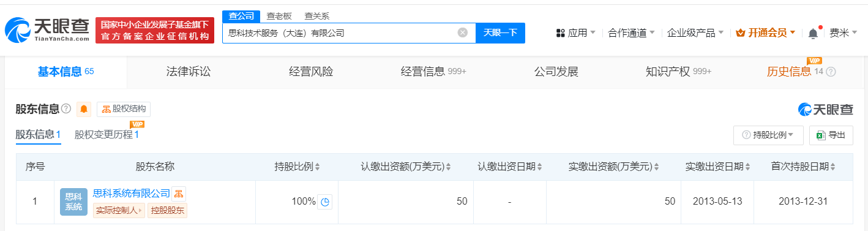Click the equity structure icon next to 思科系统有限公司

tap(179, 194)
